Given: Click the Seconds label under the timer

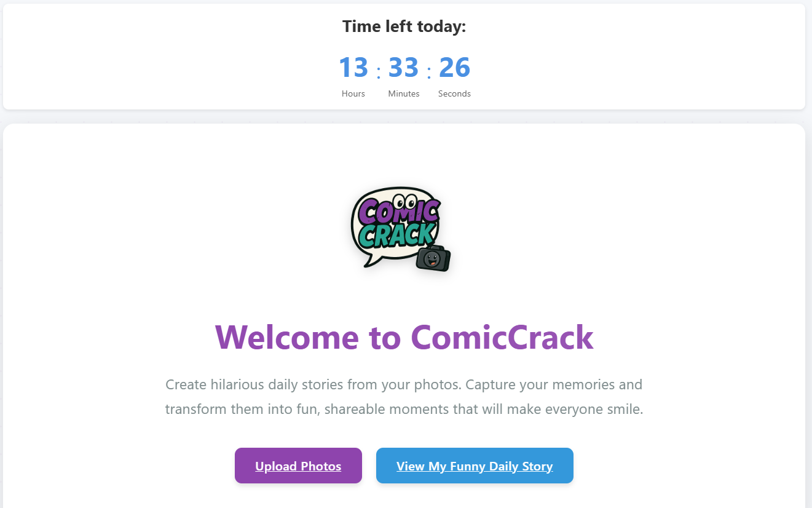Looking at the screenshot, I should pyautogui.click(x=455, y=93).
